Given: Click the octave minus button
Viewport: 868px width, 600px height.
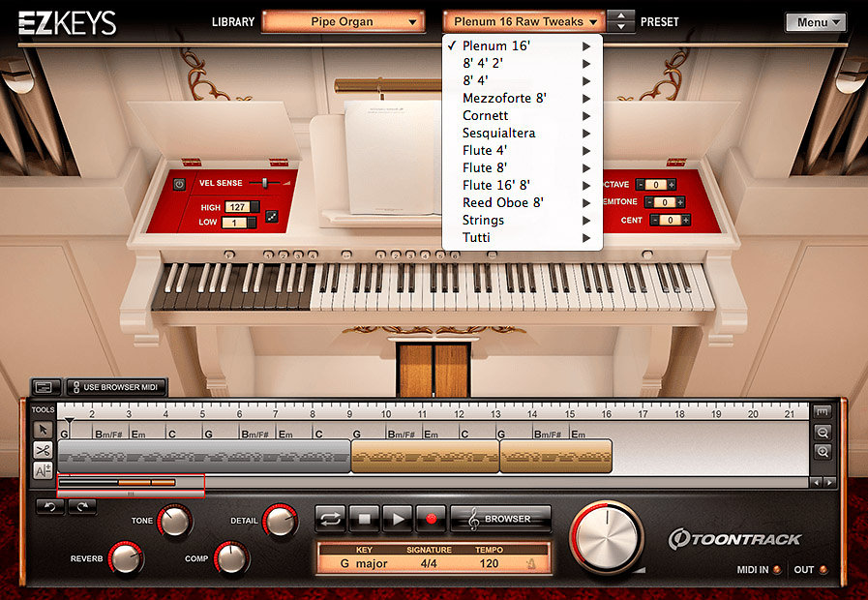Looking at the screenshot, I should coord(641,185).
